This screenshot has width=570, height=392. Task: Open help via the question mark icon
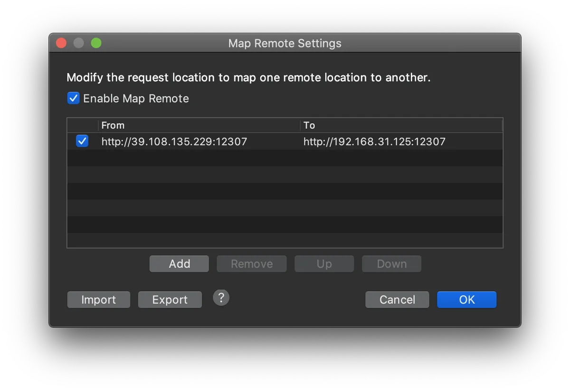pyautogui.click(x=221, y=298)
